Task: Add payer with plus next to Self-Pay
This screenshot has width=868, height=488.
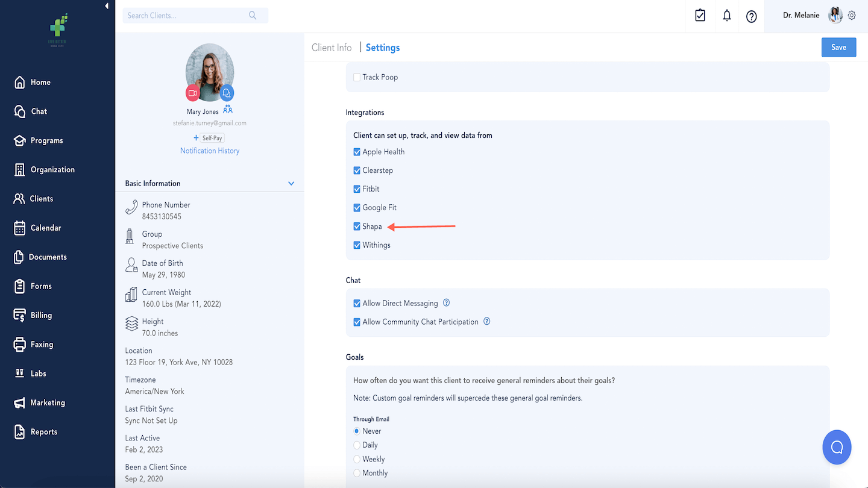Action: [x=196, y=138]
